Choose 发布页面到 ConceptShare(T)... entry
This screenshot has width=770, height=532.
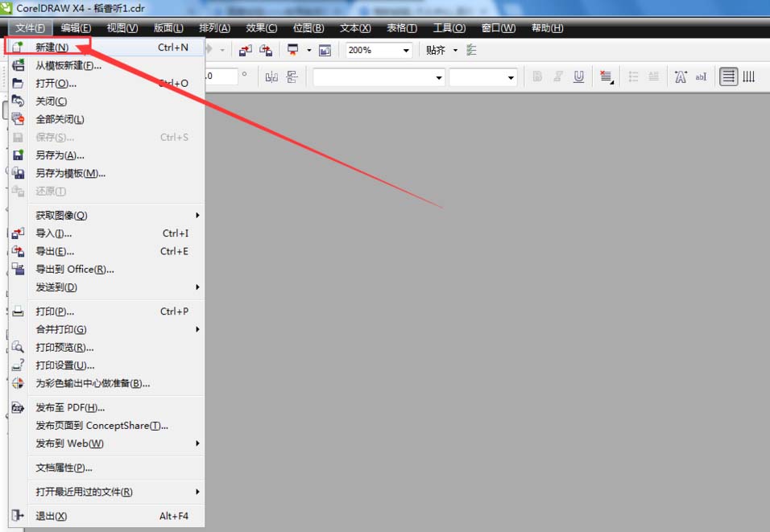(106, 426)
